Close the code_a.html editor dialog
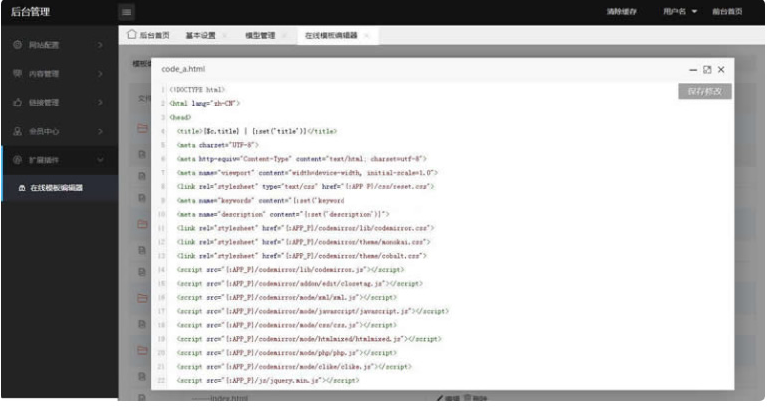The height and width of the screenshot is (408, 767). (721, 70)
